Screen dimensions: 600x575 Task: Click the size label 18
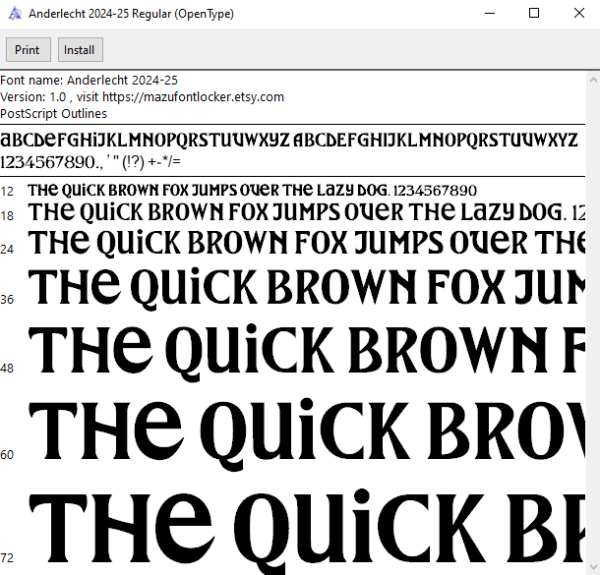point(7,216)
